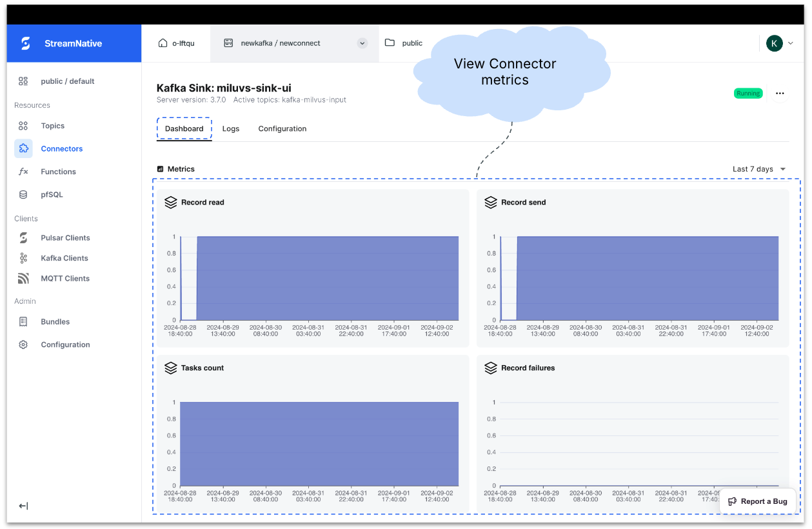
Task: Open the Bundles icon in Admin
Action: (x=23, y=322)
